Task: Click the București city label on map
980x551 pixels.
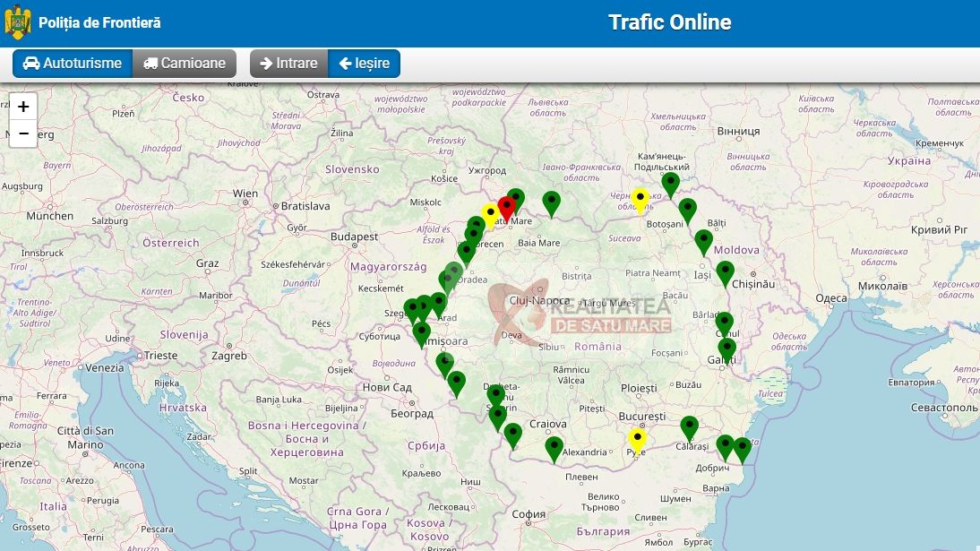Action: coord(641,417)
